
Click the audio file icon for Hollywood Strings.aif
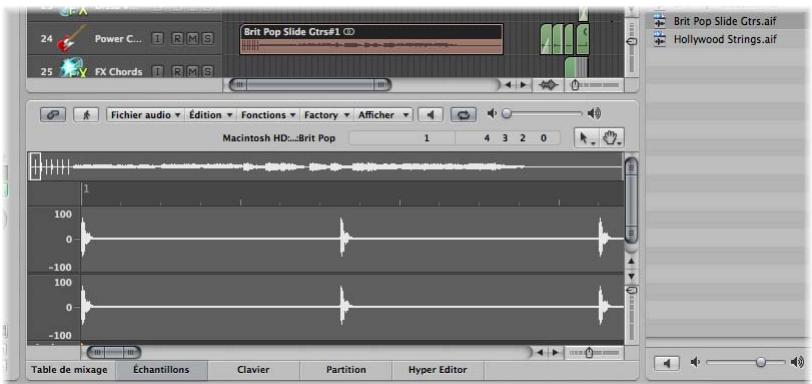pos(659,39)
